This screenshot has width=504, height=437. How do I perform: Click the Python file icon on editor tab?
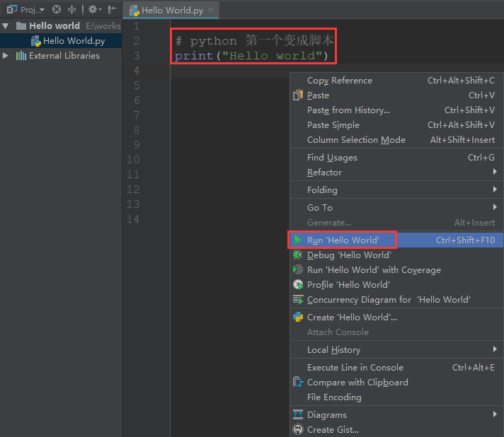(x=134, y=11)
